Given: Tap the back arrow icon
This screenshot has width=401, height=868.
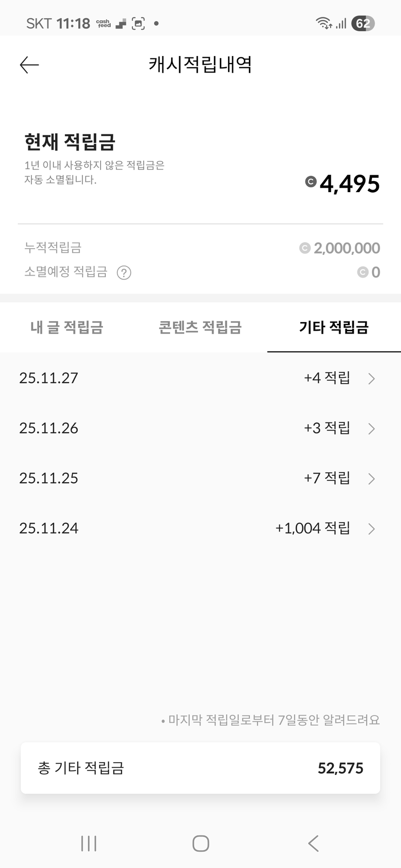Looking at the screenshot, I should tap(29, 65).
